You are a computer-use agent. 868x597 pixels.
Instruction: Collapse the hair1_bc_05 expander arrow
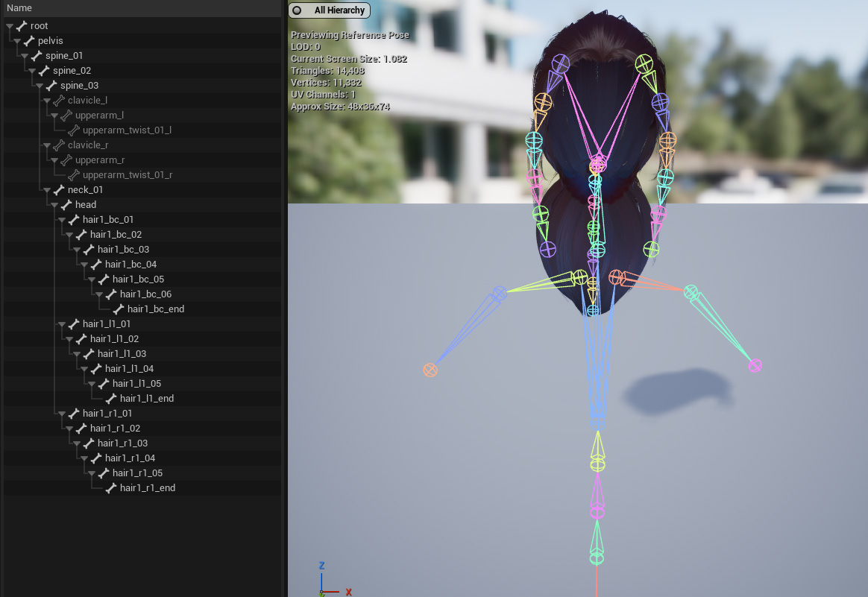(x=92, y=280)
